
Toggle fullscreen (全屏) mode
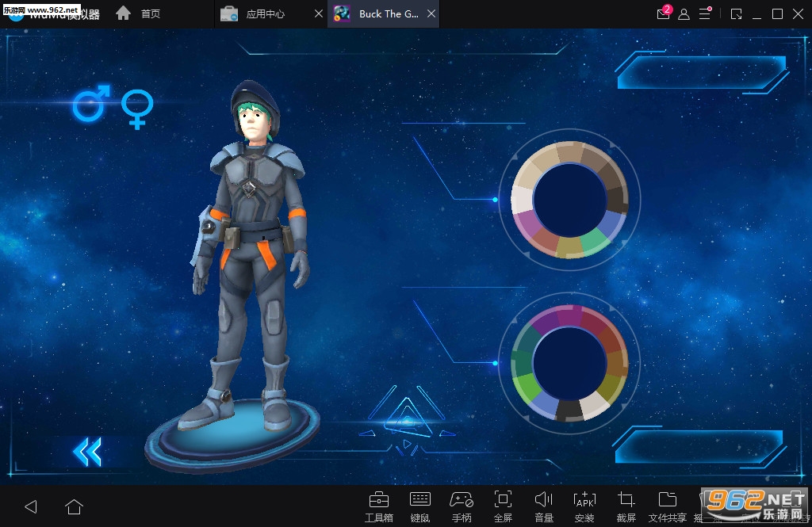[x=503, y=506]
